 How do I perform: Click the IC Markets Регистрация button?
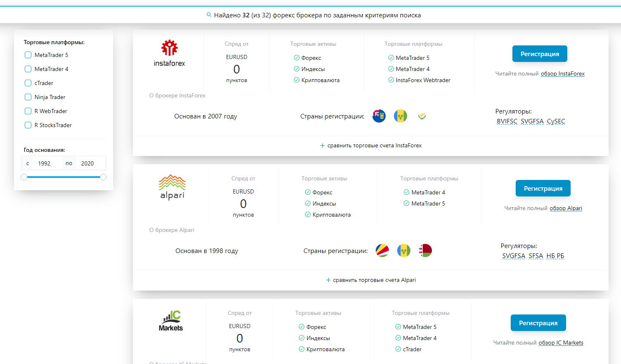pos(538,323)
